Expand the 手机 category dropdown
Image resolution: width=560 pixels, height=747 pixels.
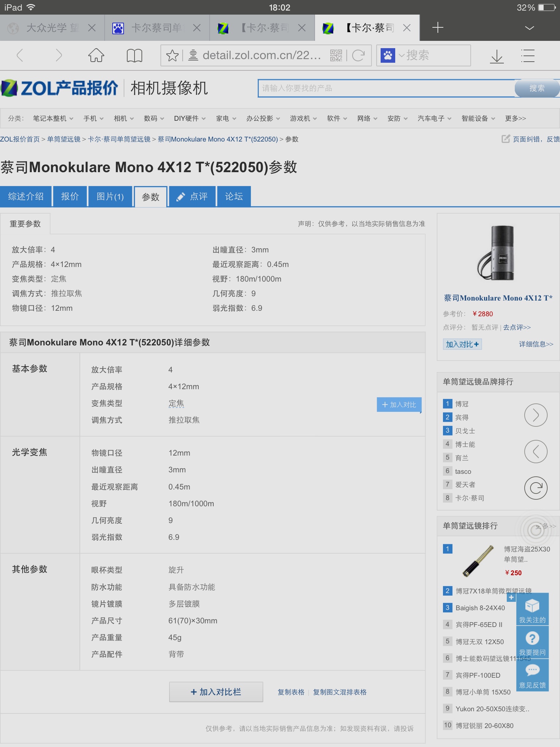94,119
